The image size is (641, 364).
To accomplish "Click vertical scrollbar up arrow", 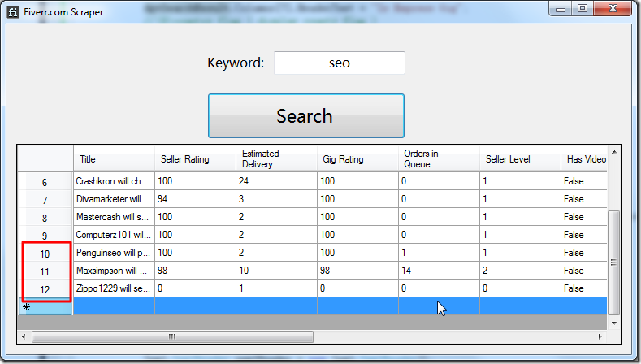I will click(x=613, y=152).
